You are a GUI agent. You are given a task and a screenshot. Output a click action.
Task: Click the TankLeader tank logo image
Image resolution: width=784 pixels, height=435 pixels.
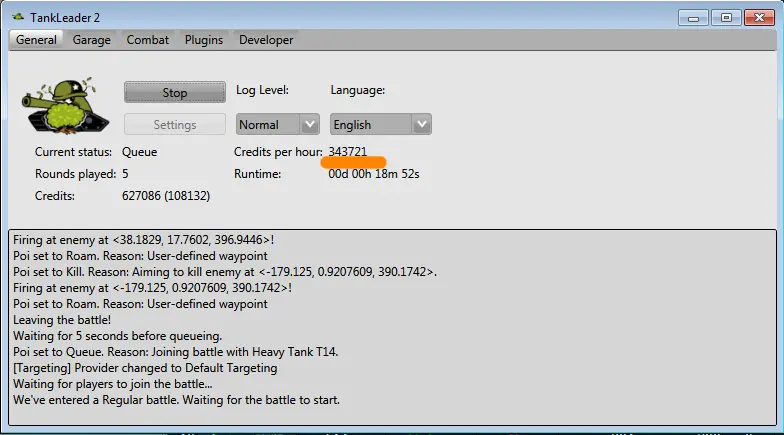65,106
